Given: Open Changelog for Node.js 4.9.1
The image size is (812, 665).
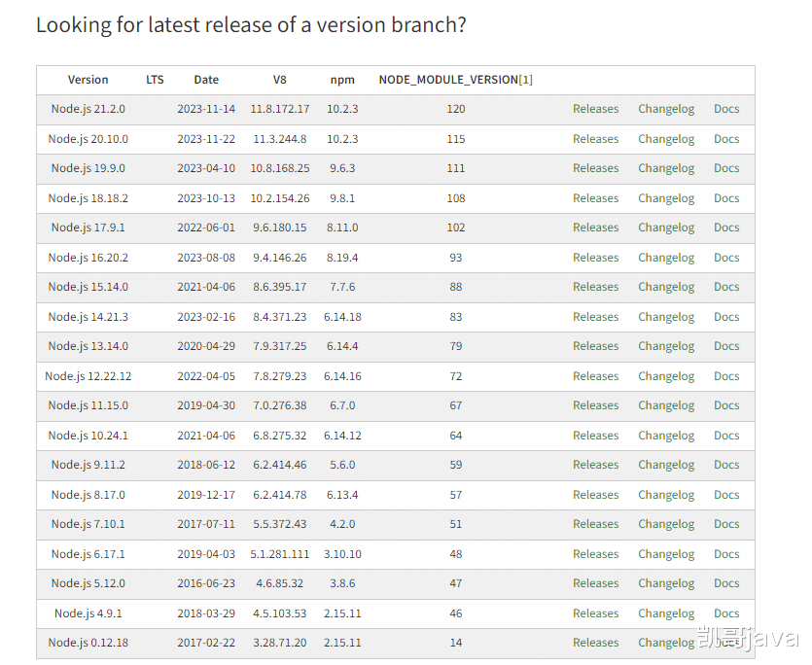Looking at the screenshot, I should [666, 613].
